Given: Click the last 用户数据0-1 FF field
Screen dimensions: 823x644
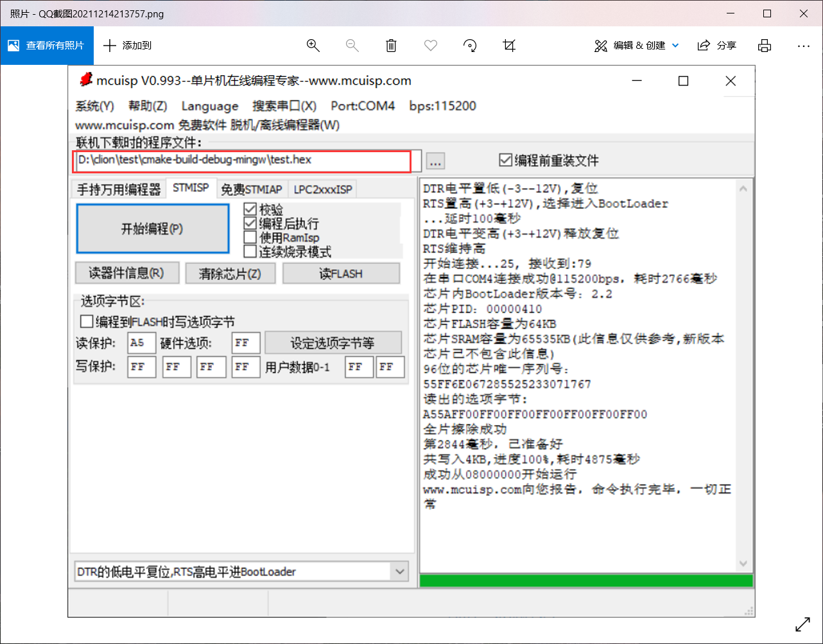Looking at the screenshot, I should [390, 367].
